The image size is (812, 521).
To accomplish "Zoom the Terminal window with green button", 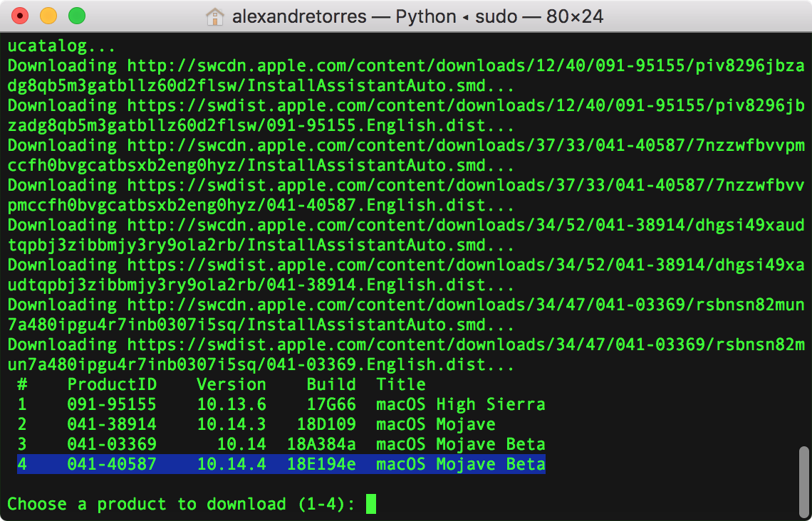I will 77,16.
